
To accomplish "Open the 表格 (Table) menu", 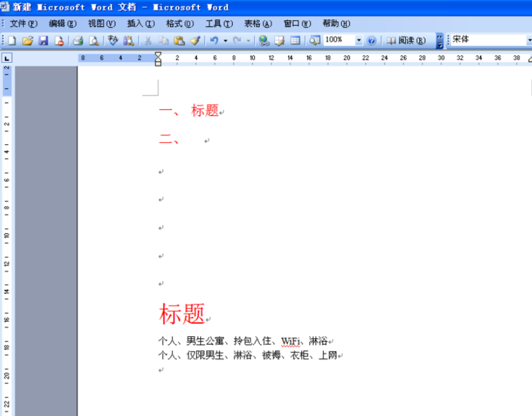I will coord(258,23).
